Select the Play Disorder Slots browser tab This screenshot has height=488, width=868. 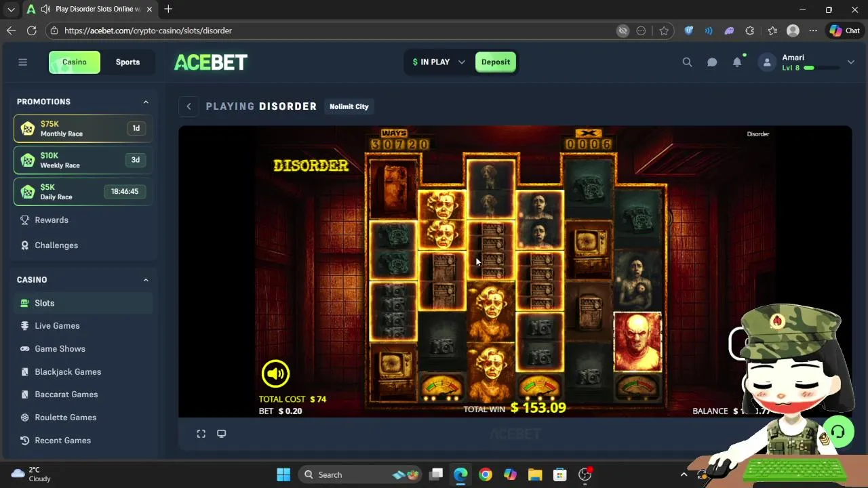[x=88, y=9]
